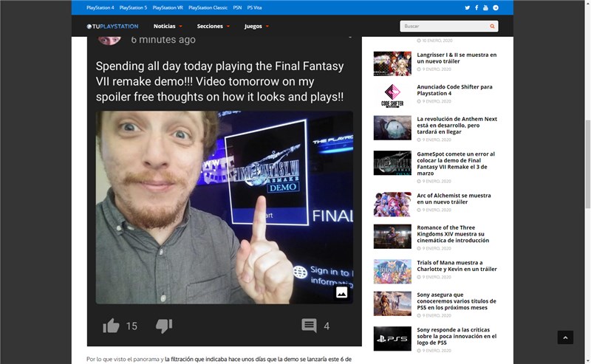Click the Three Kingdoms XIV thumbnail
The image size is (591, 364).
392,236
